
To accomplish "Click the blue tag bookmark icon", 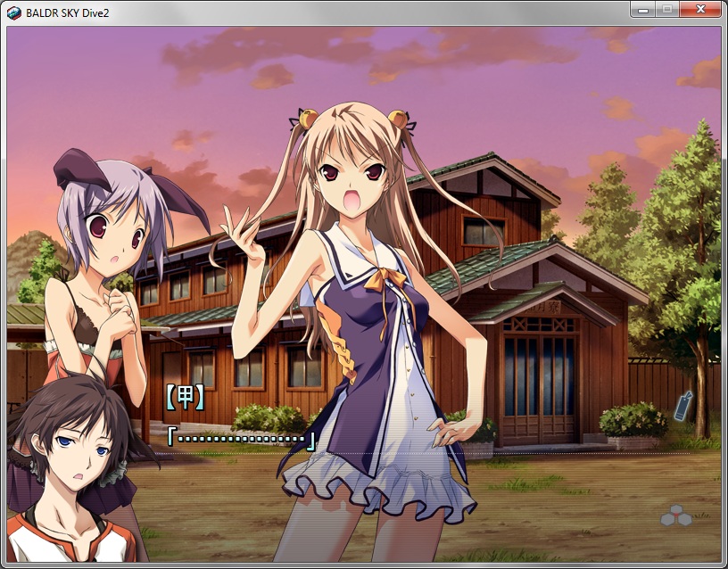I will (x=683, y=406).
